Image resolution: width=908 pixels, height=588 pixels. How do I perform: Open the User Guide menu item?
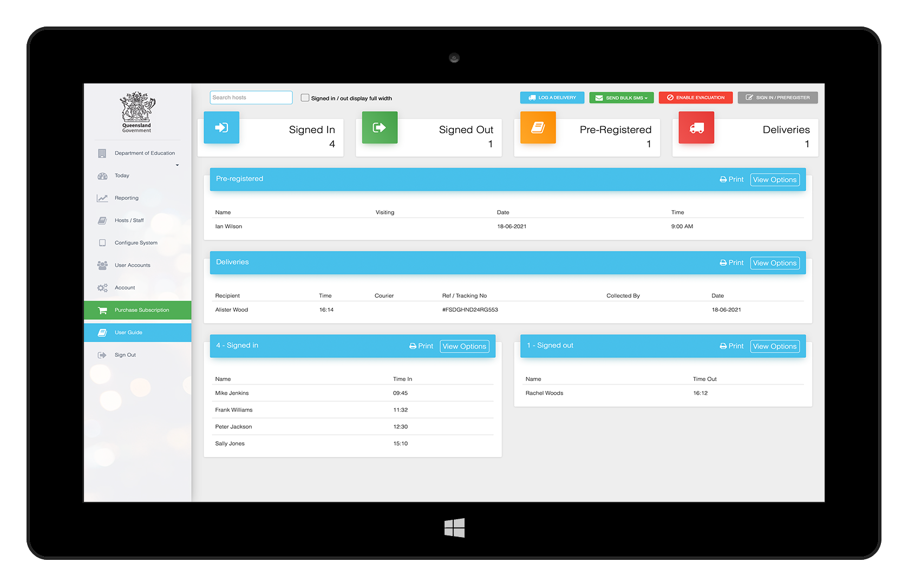point(128,332)
